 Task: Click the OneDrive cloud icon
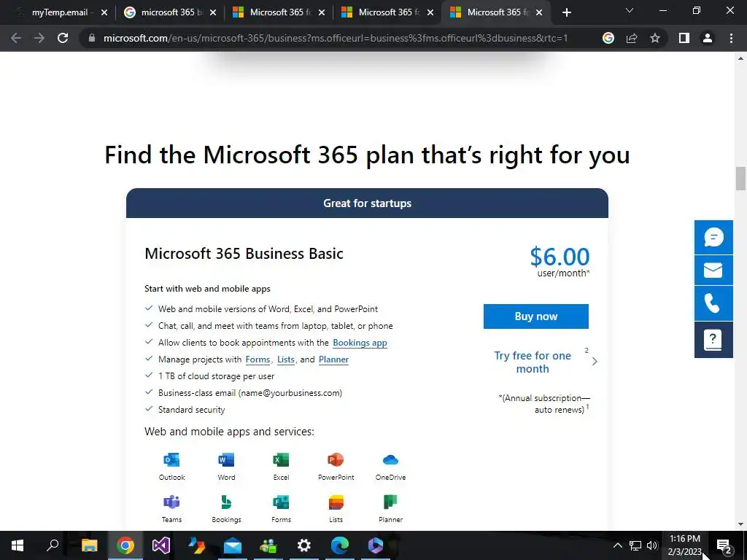point(391,460)
